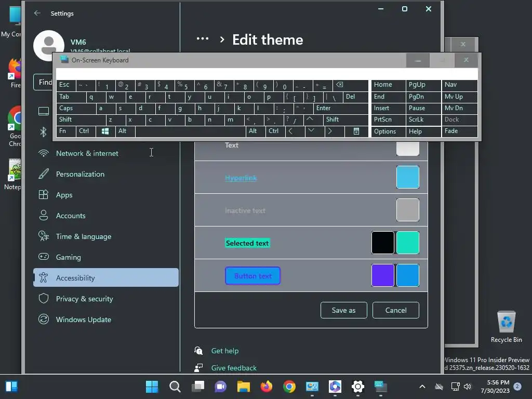Open Apps settings
This screenshot has height=399, width=532.
[106, 195]
